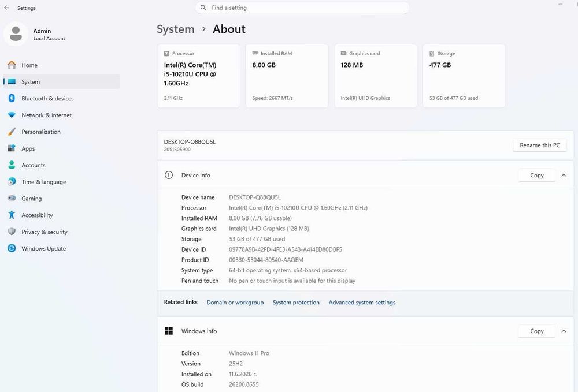Click the Gaming controller icon

click(x=12, y=198)
